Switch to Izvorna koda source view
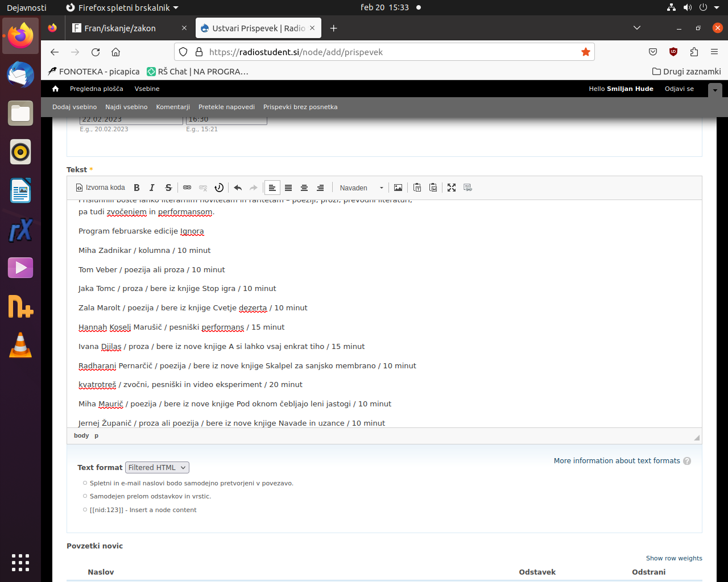This screenshot has height=582, width=728. pyautogui.click(x=101, y=188)
